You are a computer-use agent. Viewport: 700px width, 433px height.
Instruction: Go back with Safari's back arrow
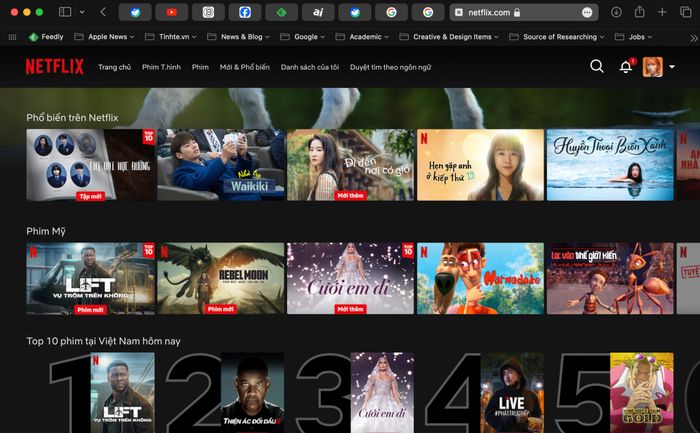[103, 12]
